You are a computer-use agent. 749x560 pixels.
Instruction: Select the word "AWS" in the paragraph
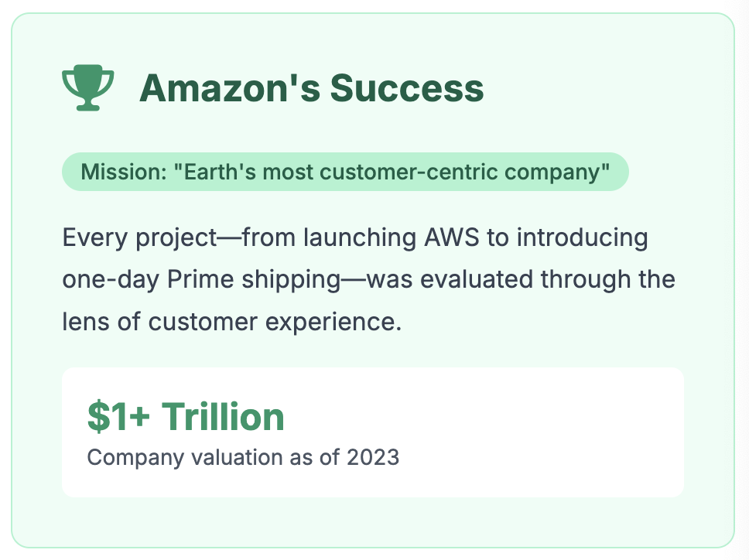coord(451,237)
